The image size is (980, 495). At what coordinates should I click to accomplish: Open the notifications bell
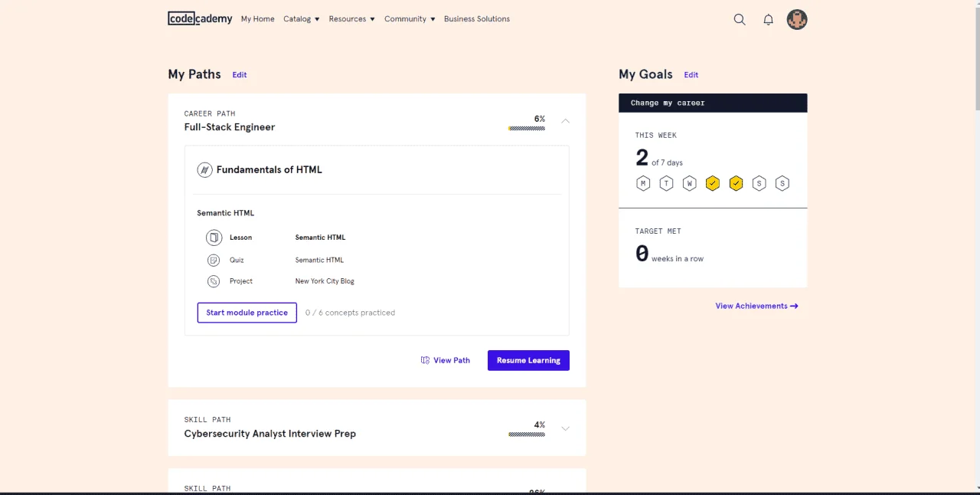click(769, 20)
